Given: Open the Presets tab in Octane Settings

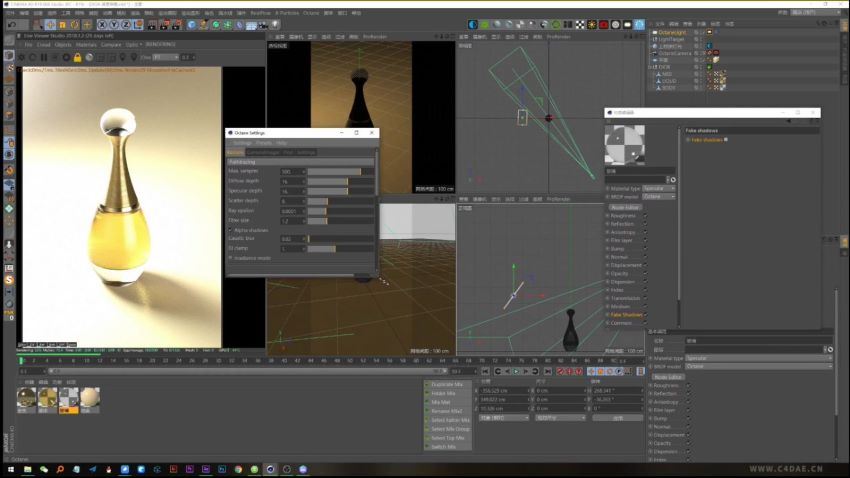Looking at the screenshot, I should point(264,143).
